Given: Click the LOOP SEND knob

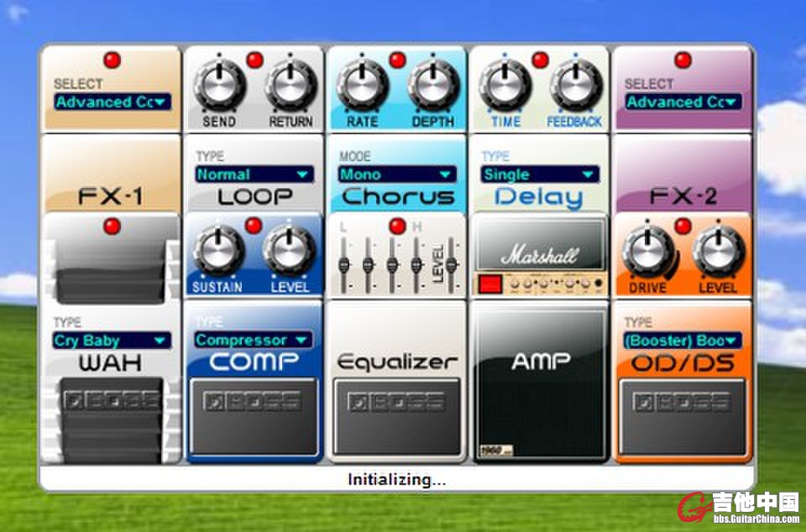Looking at the screenshot, I should (x=219, y=85).
